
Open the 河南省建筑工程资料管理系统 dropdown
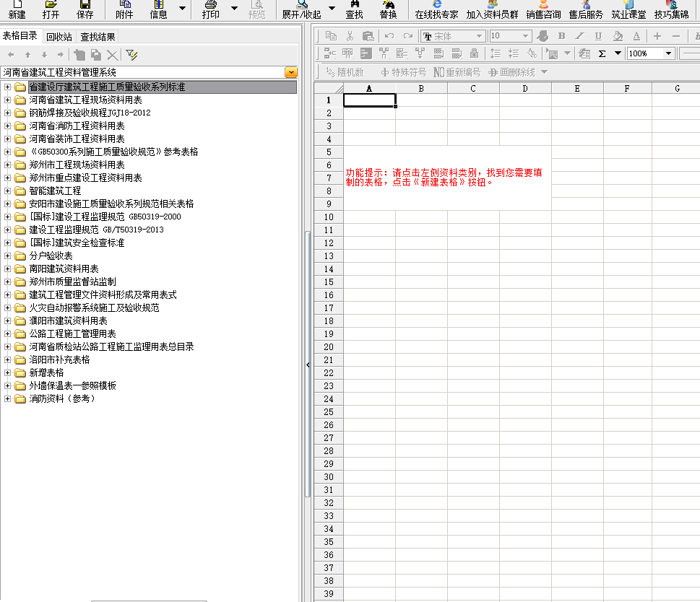click(x=290, y=72)
